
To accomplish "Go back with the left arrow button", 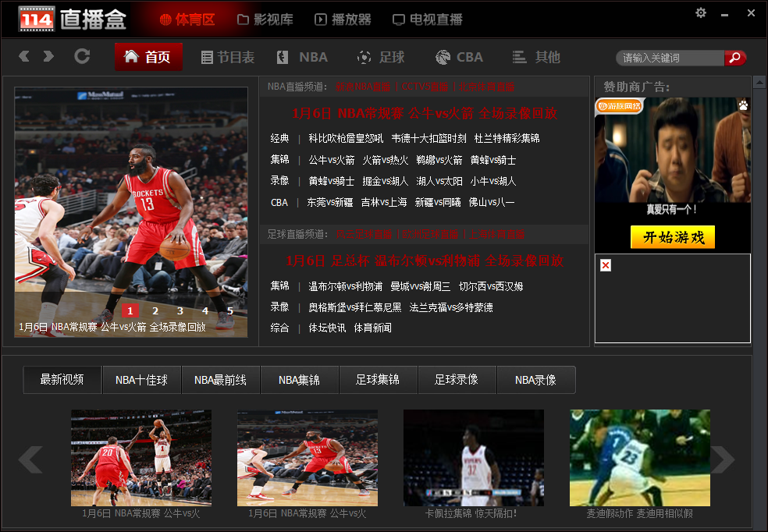I will (24, 56).
